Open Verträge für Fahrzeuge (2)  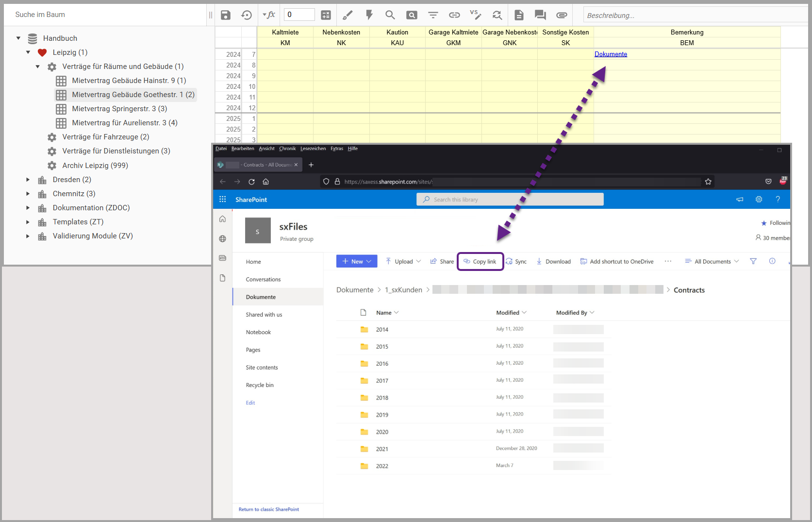coord(105,137)
